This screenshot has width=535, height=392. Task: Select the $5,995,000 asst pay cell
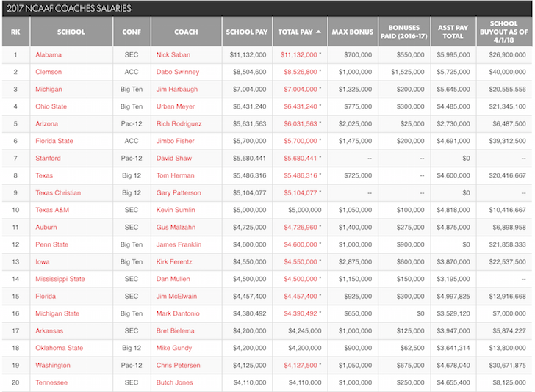(x=453, y=54)
